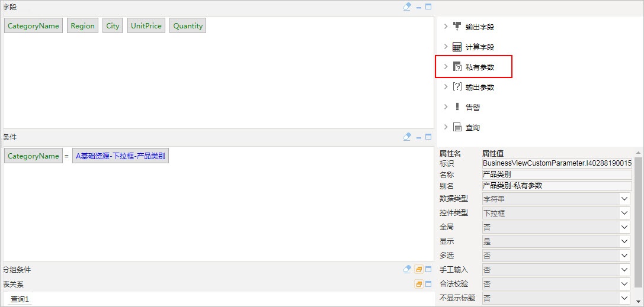
Task: Minimize the 条件 panel
Action: click(419, 137)
